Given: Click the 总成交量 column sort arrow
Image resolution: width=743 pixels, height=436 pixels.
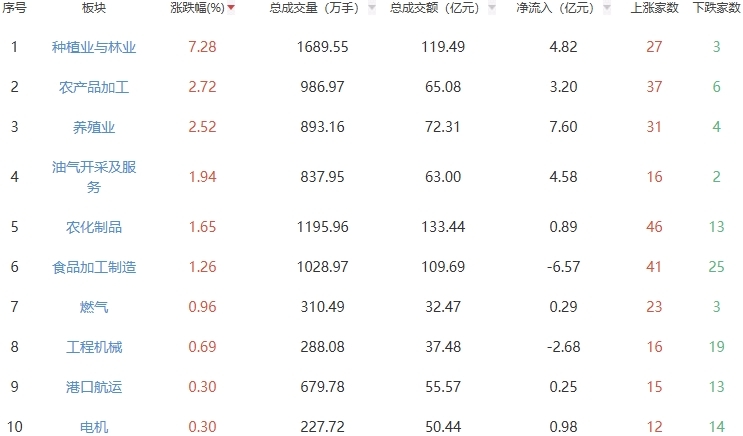Looking at the screenshot, I should (x=372, y=8).
